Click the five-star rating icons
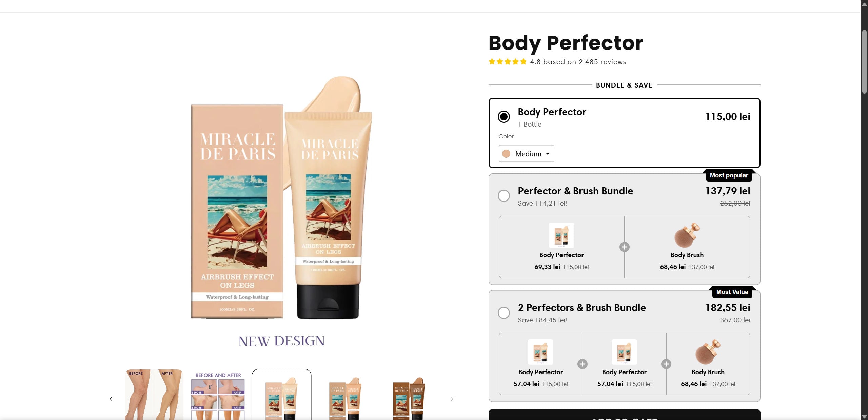Viewport: 868px width, 420px height. coord(507,62)
